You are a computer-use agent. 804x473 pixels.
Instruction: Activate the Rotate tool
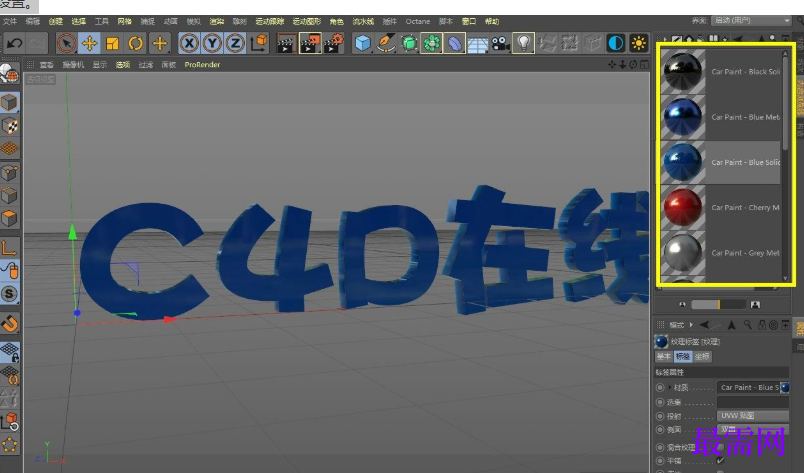click(135, 43)
